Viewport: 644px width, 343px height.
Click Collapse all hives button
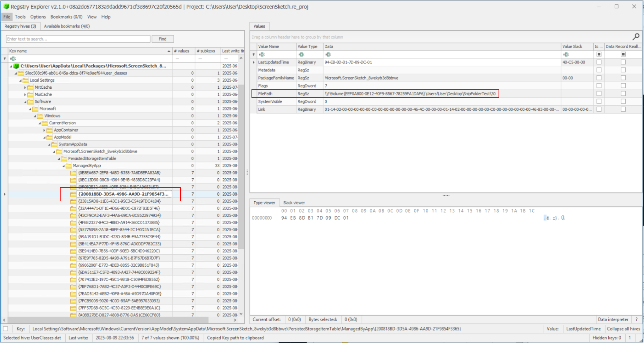point(623,329)
